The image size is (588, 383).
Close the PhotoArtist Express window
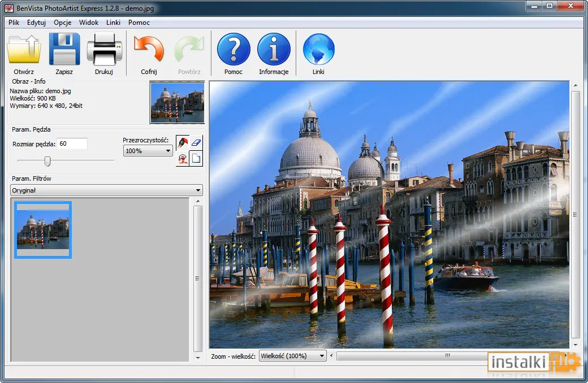click(x=570, y=6)
